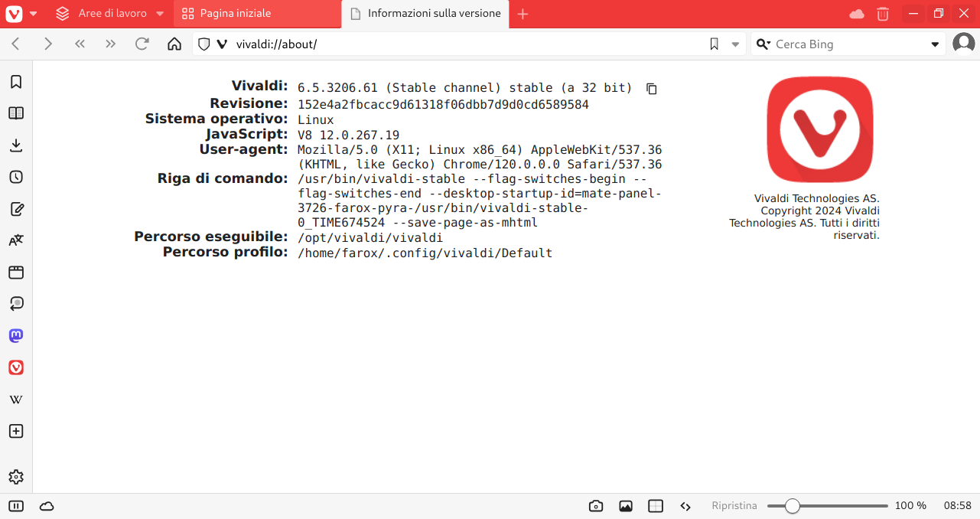Open the Mastodon web panel
Image resolution: width=980 pixels, height=519 pixels.
coord(16,335)
